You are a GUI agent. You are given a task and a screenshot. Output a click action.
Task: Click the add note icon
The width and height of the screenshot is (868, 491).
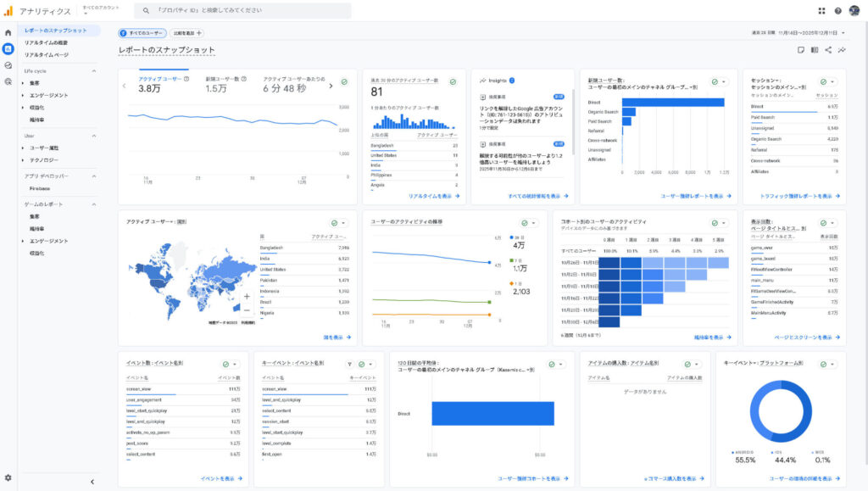point(800,49)
